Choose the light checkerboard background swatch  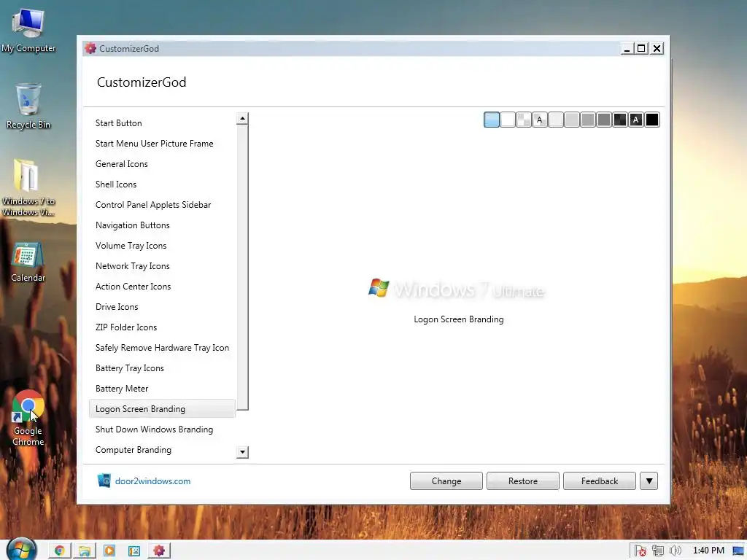(524, 120)
